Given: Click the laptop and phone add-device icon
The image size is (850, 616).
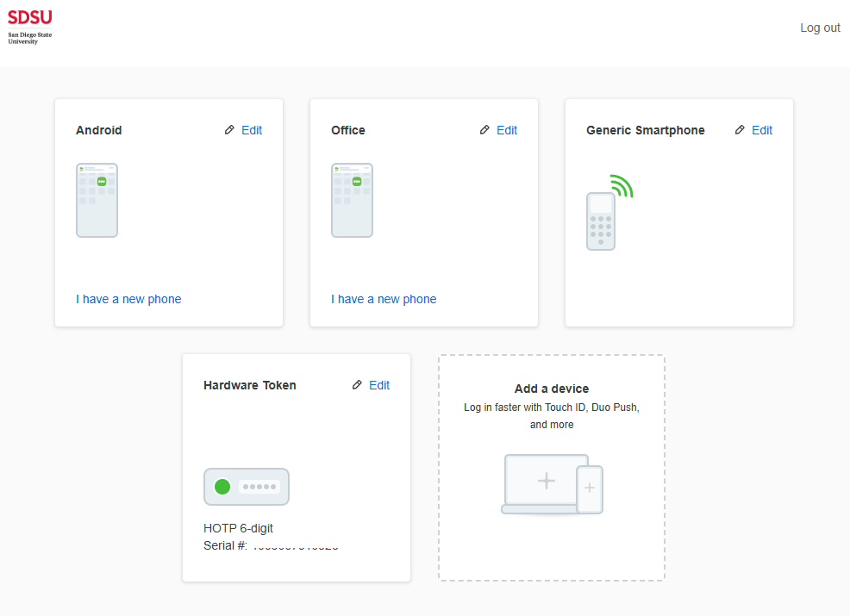Looking at the screenshot, I should point(552,484).
